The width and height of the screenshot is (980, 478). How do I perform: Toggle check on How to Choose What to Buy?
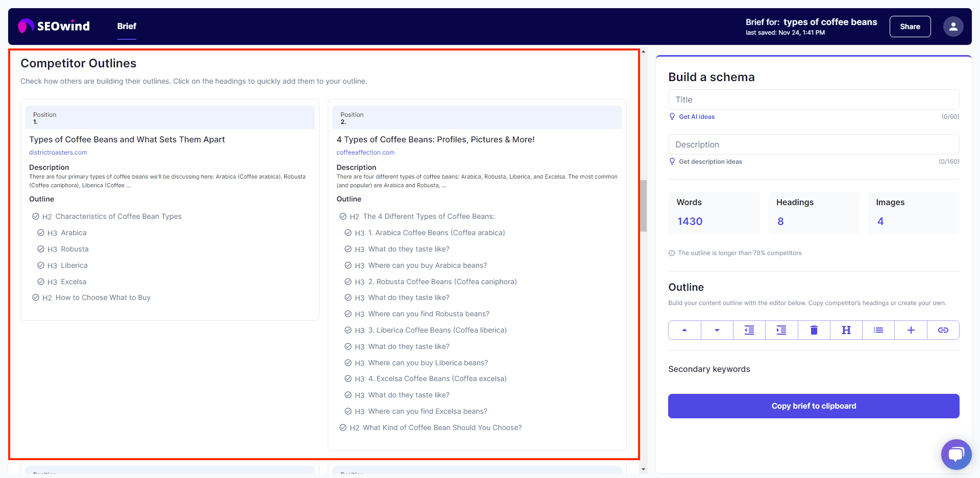point(36,297)
